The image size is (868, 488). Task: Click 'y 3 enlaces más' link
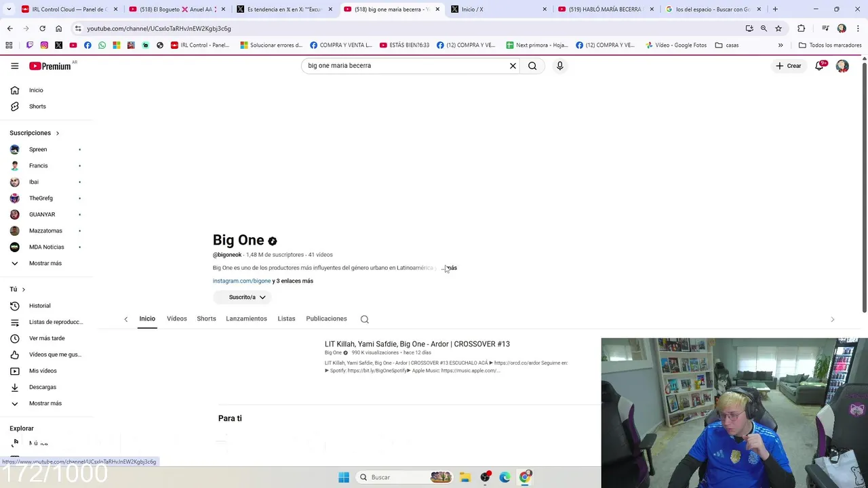click(x=293, y=281)
